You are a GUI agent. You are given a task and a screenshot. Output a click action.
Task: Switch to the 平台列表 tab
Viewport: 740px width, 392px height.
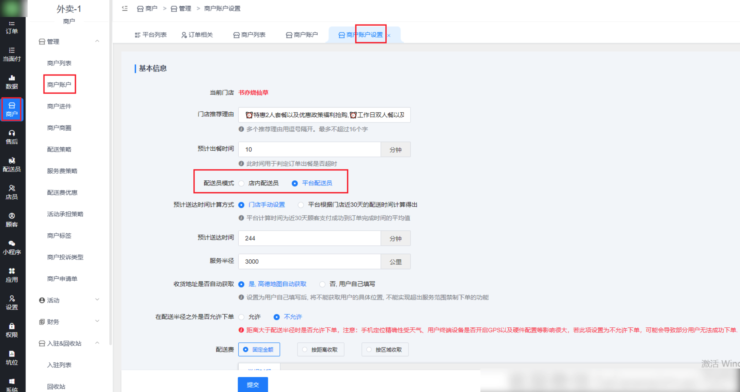151,35
